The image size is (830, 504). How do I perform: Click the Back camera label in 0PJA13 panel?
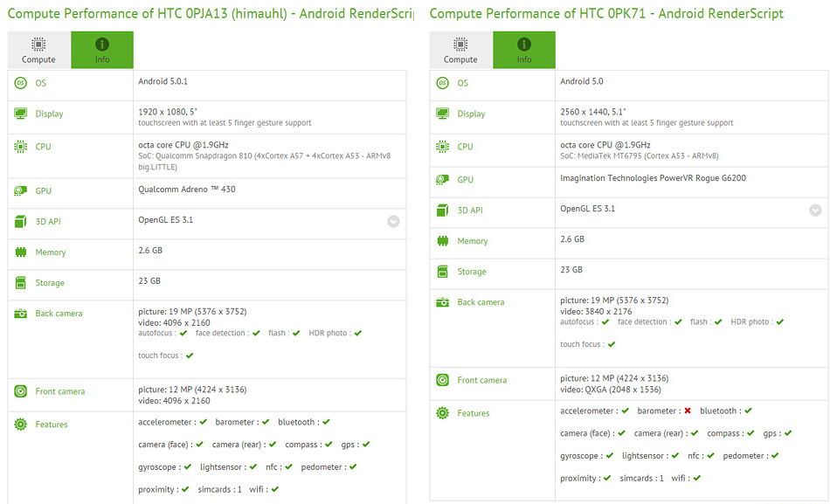pos(59,314)
